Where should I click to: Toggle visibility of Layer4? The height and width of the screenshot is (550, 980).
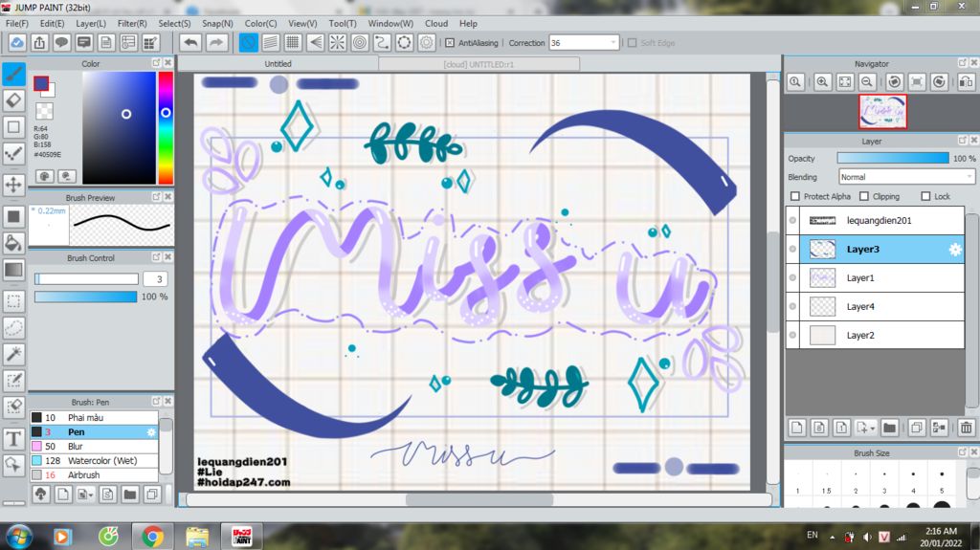(792, 306)
